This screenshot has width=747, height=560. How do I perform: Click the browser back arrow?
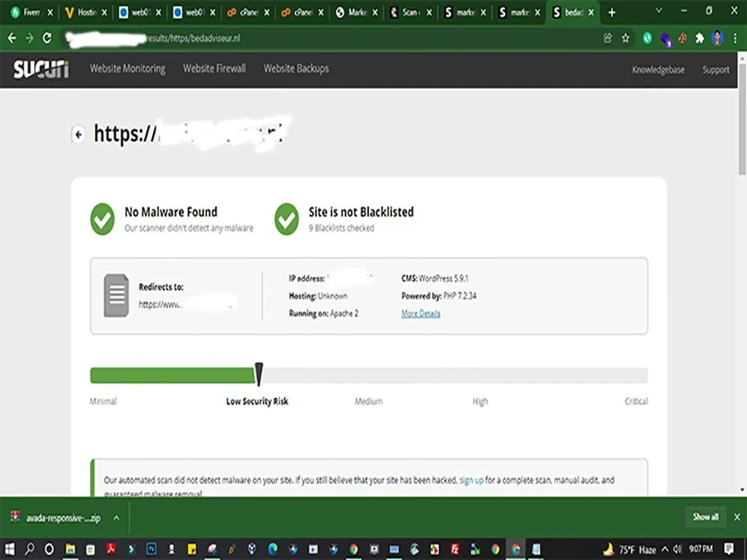tap(12, 38)
